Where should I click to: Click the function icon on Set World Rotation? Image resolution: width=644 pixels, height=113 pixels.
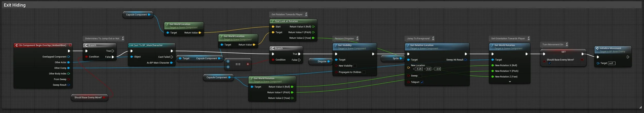coord(492,45)
